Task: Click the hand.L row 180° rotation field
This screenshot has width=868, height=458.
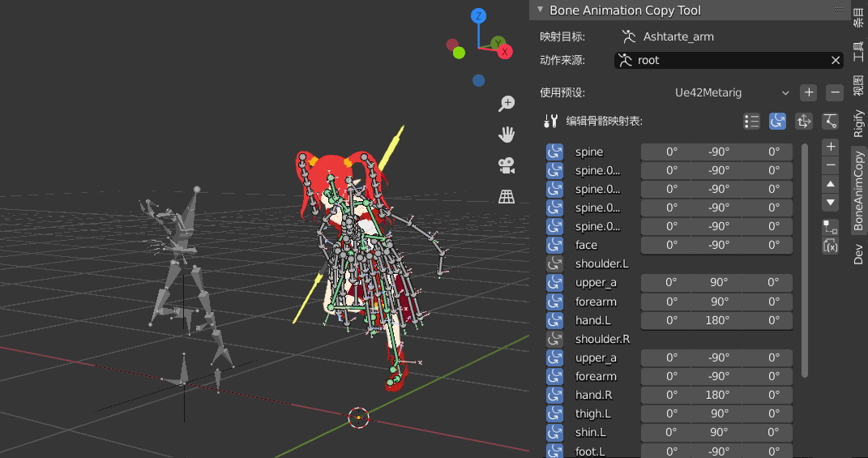Action: pos(718,321)
